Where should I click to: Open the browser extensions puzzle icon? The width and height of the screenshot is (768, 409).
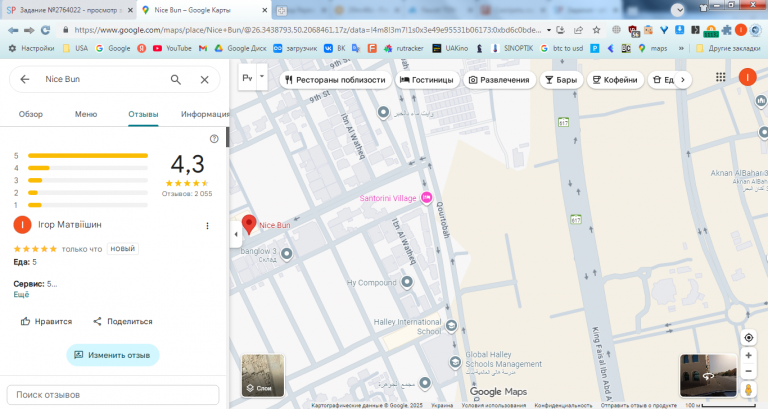point(726,30)
